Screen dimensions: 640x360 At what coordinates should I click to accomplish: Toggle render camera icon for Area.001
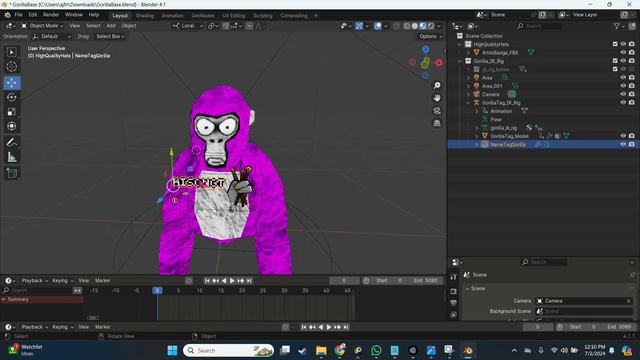pyautogui.click(x=631, y=86)
